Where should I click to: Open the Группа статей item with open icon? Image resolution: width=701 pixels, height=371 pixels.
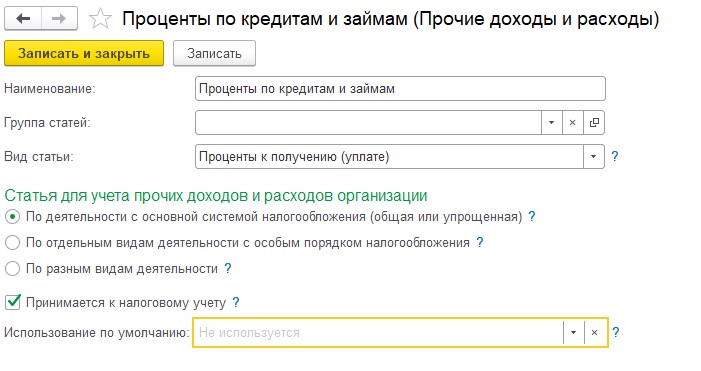[594, 122]
